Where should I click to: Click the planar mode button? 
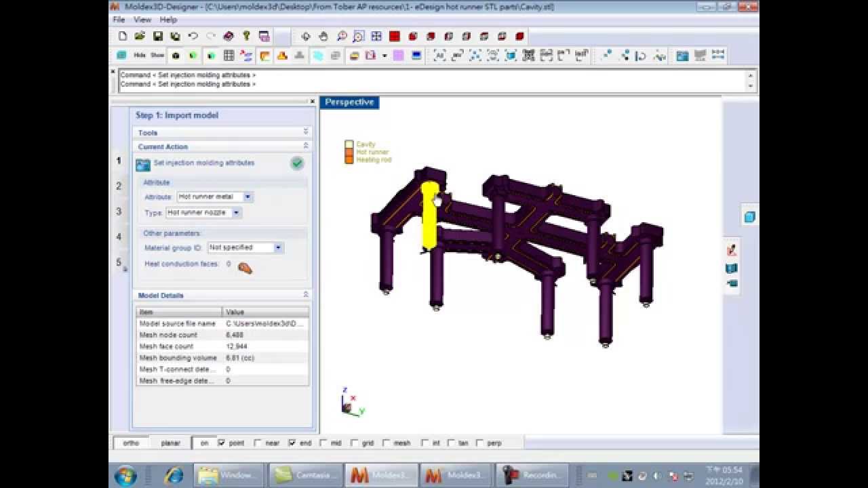tap(171, 443)
